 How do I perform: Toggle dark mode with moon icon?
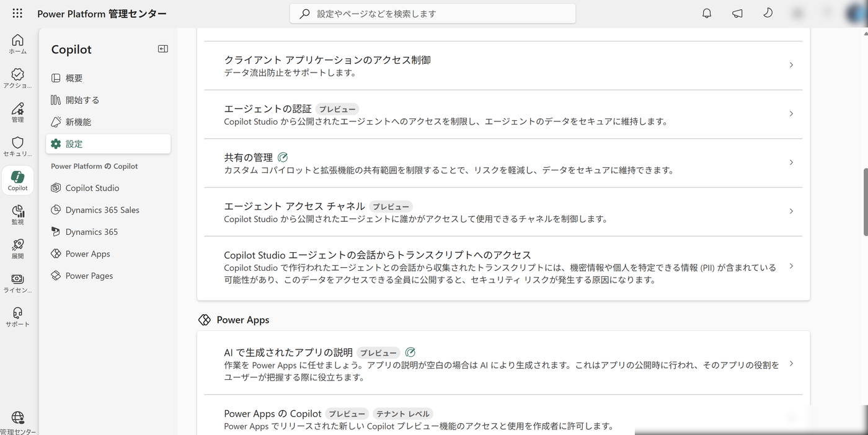point(768,13)
